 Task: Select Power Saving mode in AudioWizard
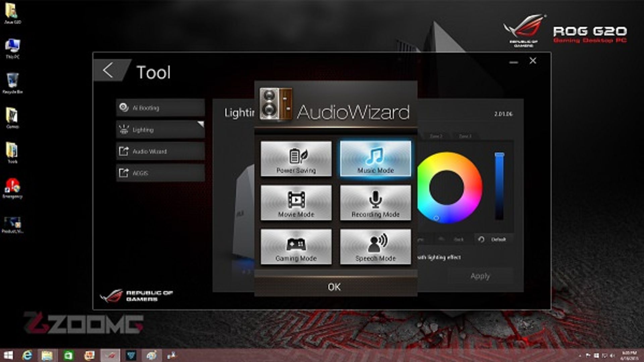click(296, 159)
